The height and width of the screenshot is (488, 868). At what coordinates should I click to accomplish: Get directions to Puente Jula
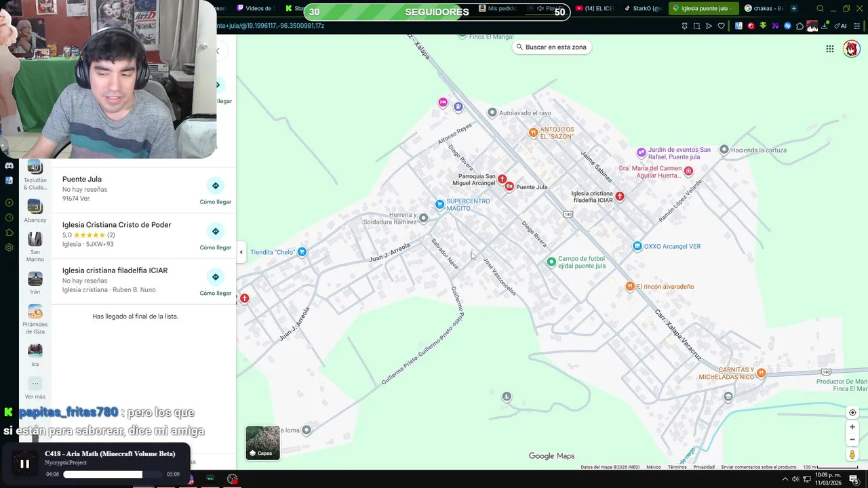(x=215, y=190)
